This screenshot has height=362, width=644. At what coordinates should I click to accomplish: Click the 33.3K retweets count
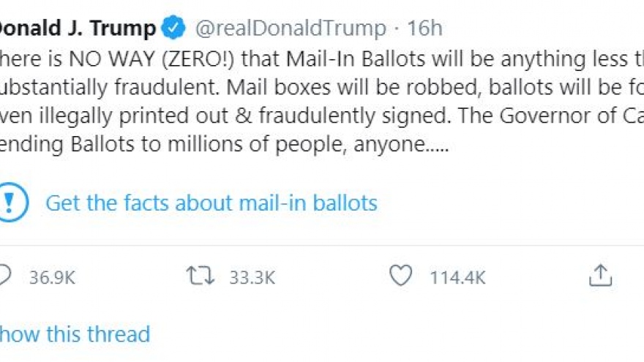pos(251,277)
